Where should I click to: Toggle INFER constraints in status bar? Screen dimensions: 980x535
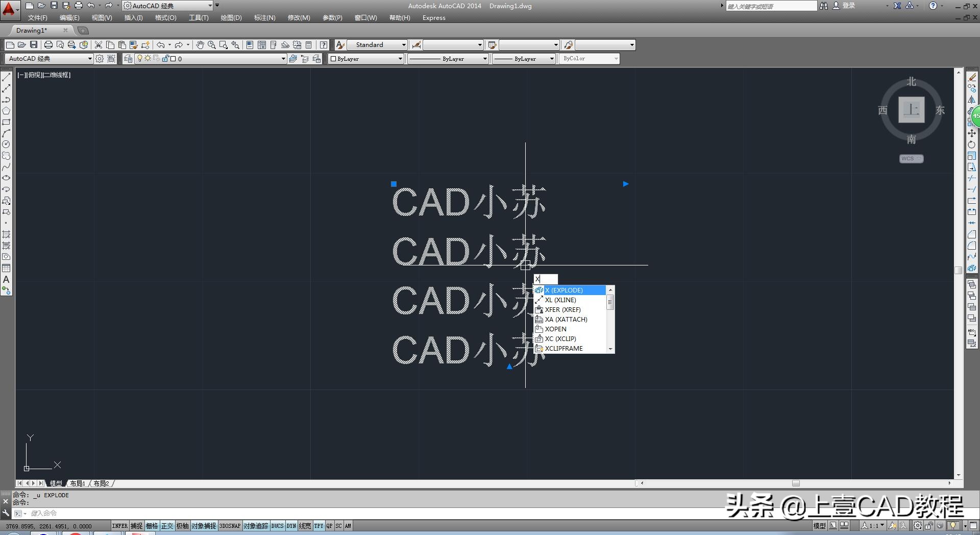pos(120,526)
